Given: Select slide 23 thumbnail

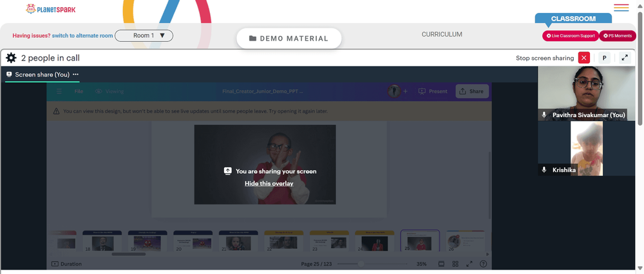Looking at the screenshot, I should [x=329, y=241].
